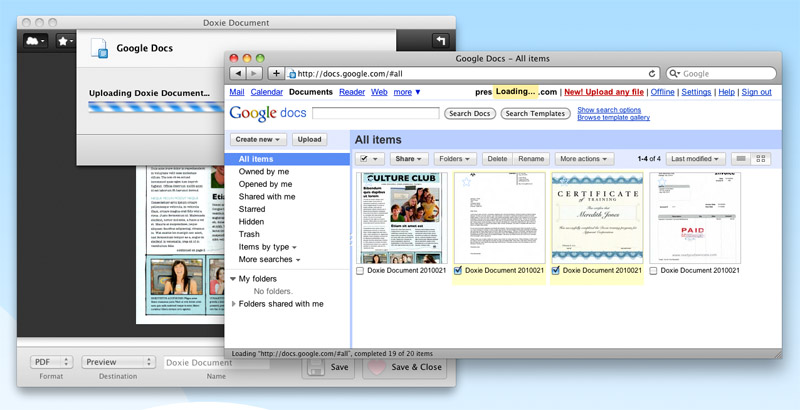Star the letter document thumbnail
The image size is (800, 410).
tap(466, 182)
